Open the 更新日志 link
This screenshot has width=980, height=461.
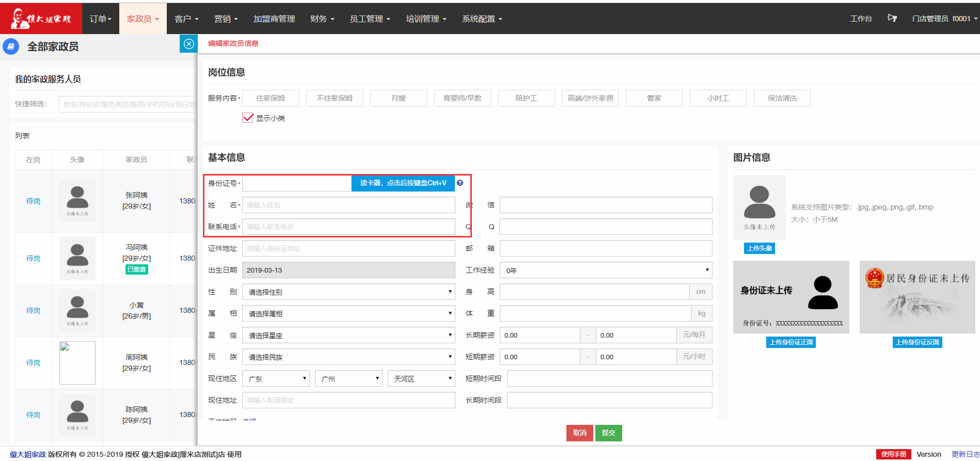(966, 454)
